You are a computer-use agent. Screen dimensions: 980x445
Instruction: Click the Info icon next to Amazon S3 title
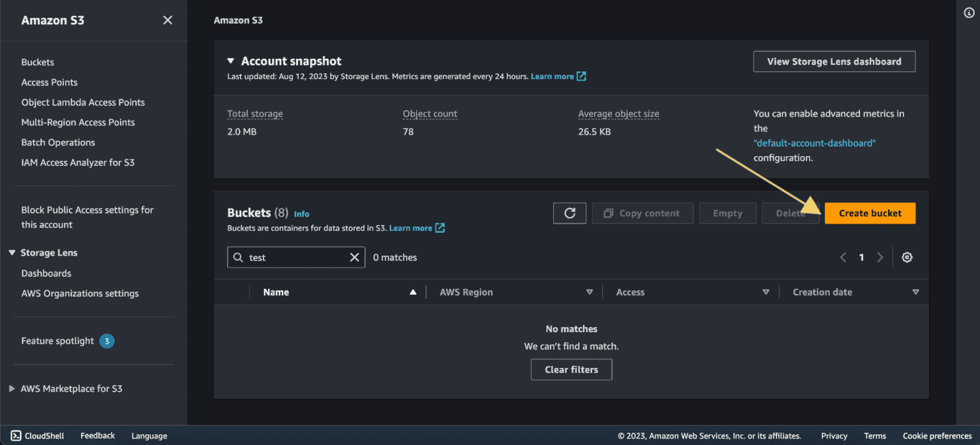301,214
